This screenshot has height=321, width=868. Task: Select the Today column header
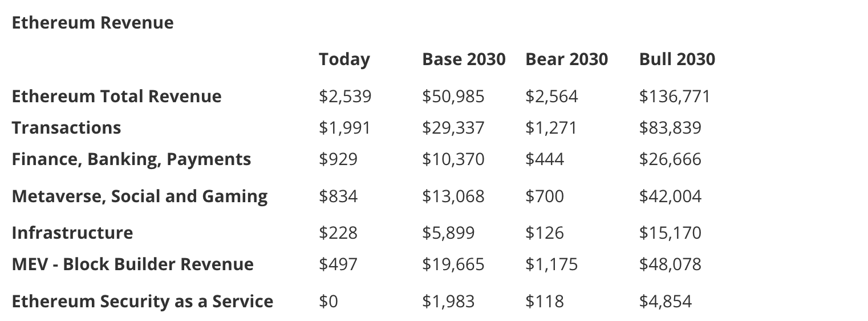(x=344, y=59)
